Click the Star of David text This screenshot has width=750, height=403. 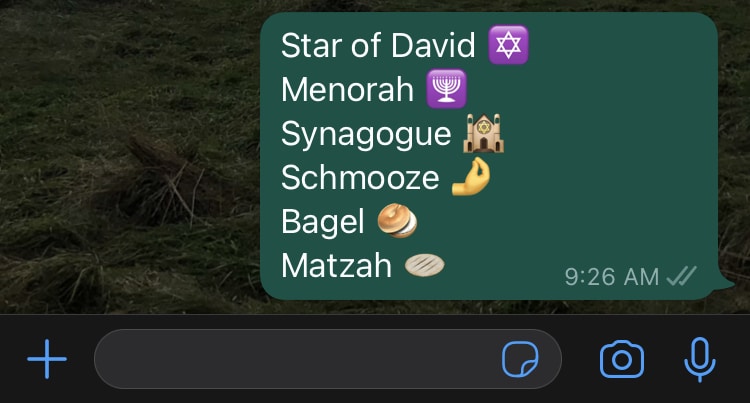coord(378,46)
